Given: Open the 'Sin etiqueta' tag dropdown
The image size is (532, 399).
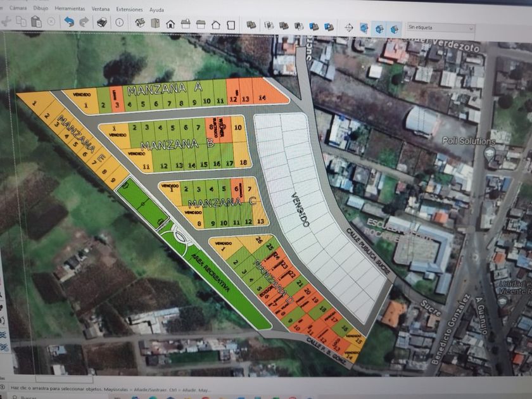Looking at the screenshot, I should (x=440, y=28).
